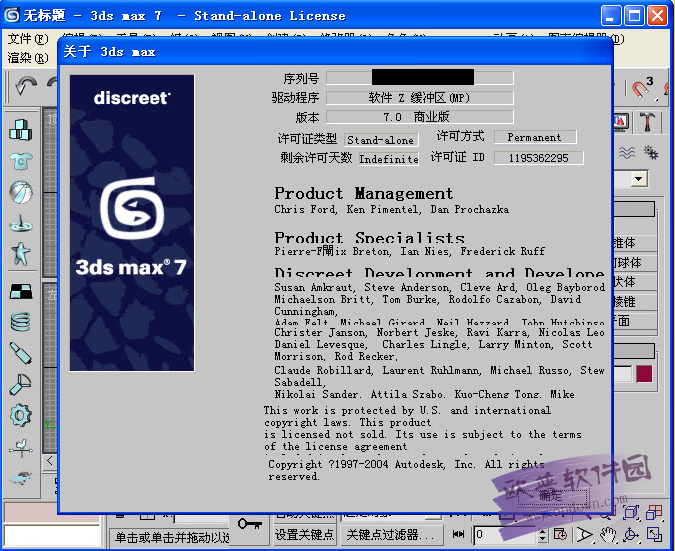Open the 渲染(R) menu
Image resolution: width=675 pixels, height=551 pixels.
click(28, 58)
